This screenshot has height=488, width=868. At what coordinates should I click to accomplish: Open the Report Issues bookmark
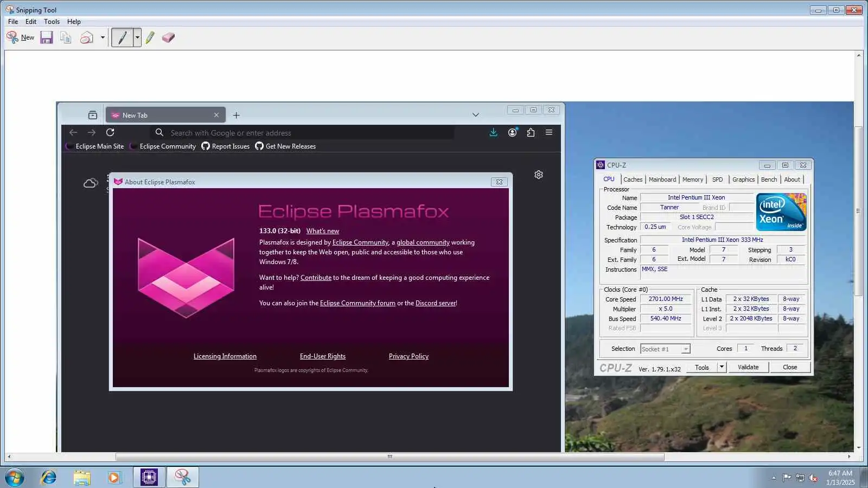[226, 146]
